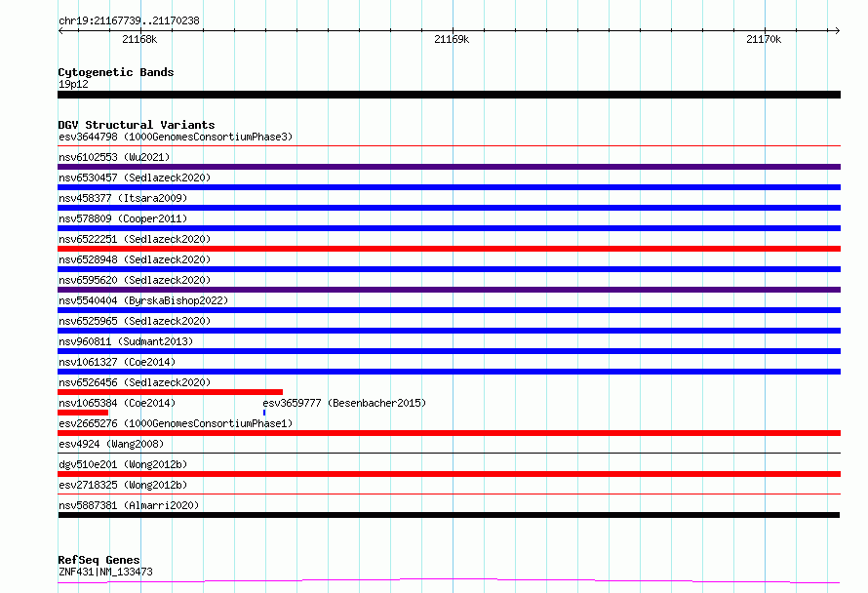The width and height of the screenshot is (868, 593).
Task: Click the thin red esv3644798 variant line
Action: coord(449,146)
